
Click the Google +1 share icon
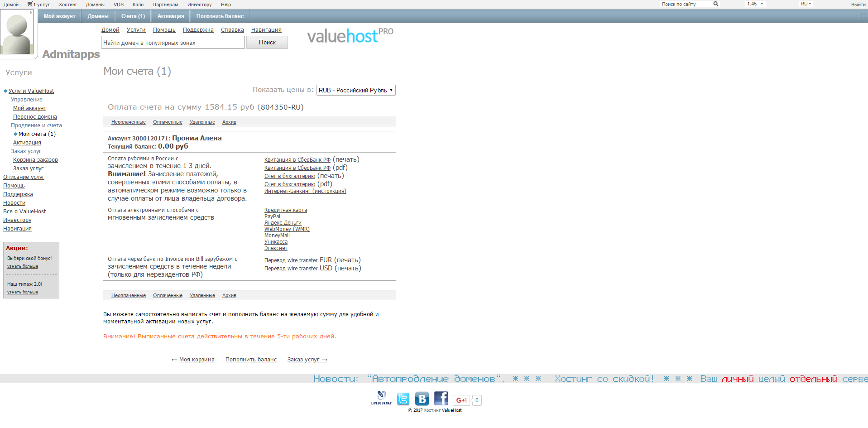click(x=461, y=400)
